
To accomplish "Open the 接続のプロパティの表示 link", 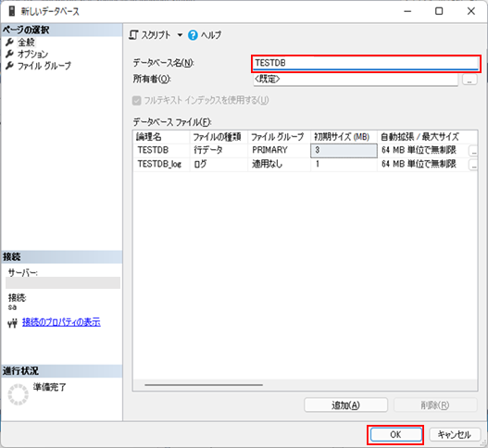I will tap(61, 322).
